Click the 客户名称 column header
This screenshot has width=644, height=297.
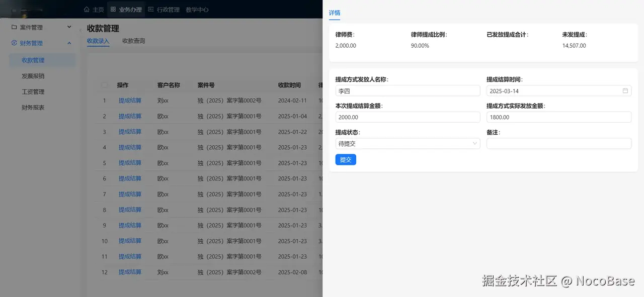click(169, 85)
